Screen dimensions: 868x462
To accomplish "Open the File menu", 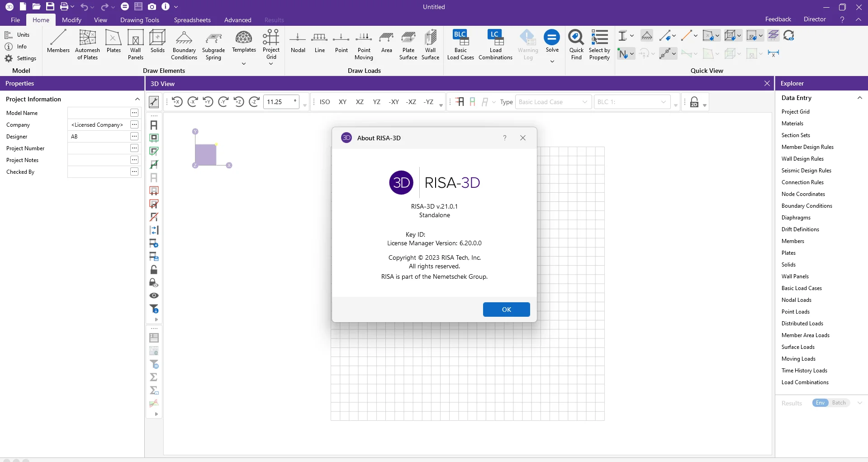I will pos(15,20).
